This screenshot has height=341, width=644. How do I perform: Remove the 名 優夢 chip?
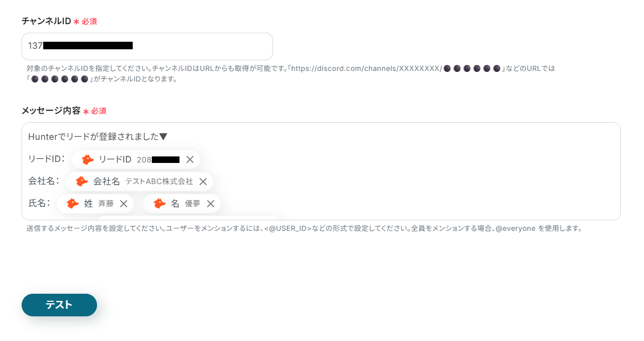211,204
